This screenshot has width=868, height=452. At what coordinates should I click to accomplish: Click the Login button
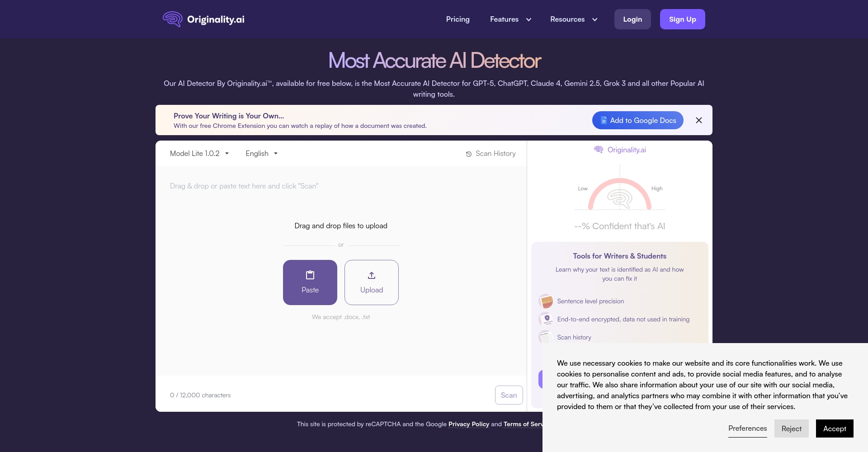pos(632,19)
